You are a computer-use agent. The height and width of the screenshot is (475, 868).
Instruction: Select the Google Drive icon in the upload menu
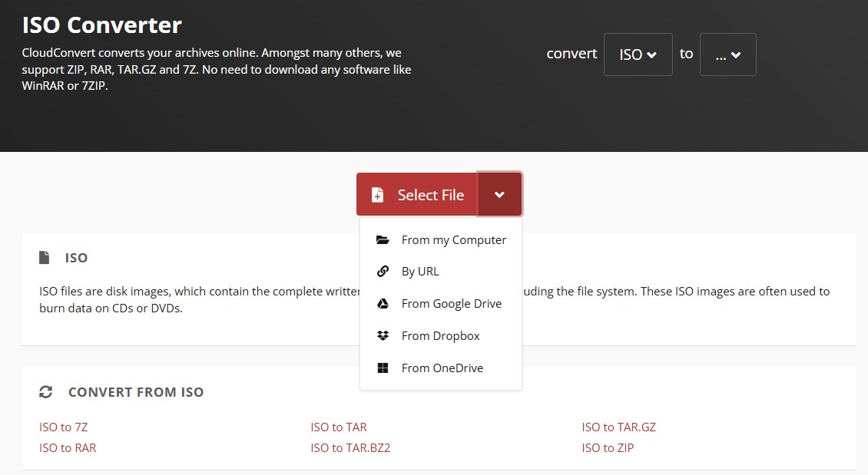[383, 303]
